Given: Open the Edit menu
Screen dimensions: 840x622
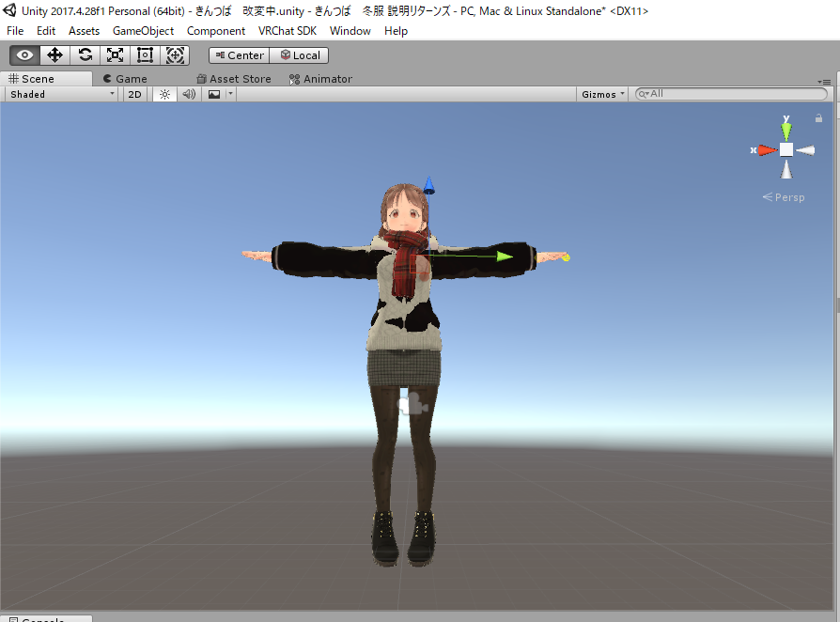Looking at the screenshot, I should pos(45,31).
